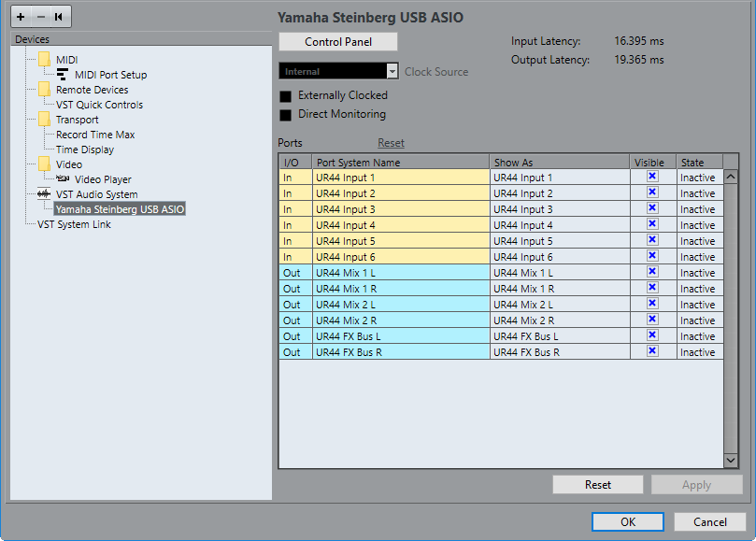Click the Port System Name column header
The image size is (756, 541).
coord(401,162)
